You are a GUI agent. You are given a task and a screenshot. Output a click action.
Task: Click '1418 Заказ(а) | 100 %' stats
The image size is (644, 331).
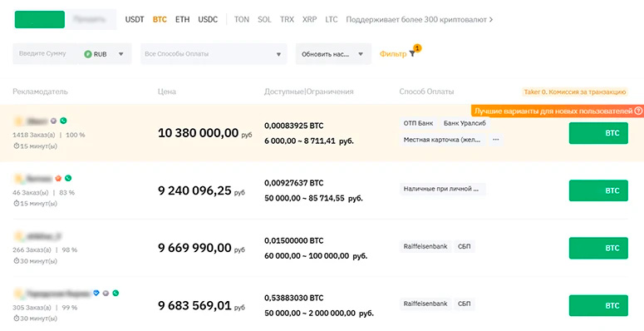pyautogui.click(x=49, y=135)
